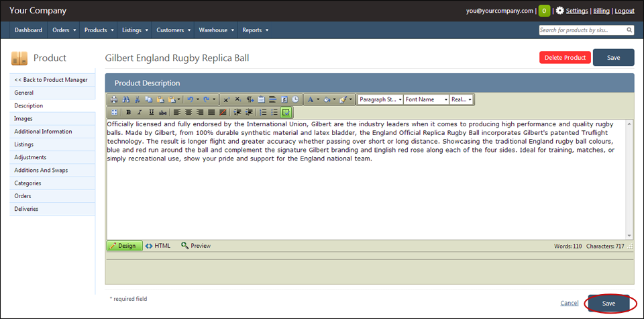This screenshot has width=644, height=319.
Task: Open the Products menu
Action: pos(99,30)
